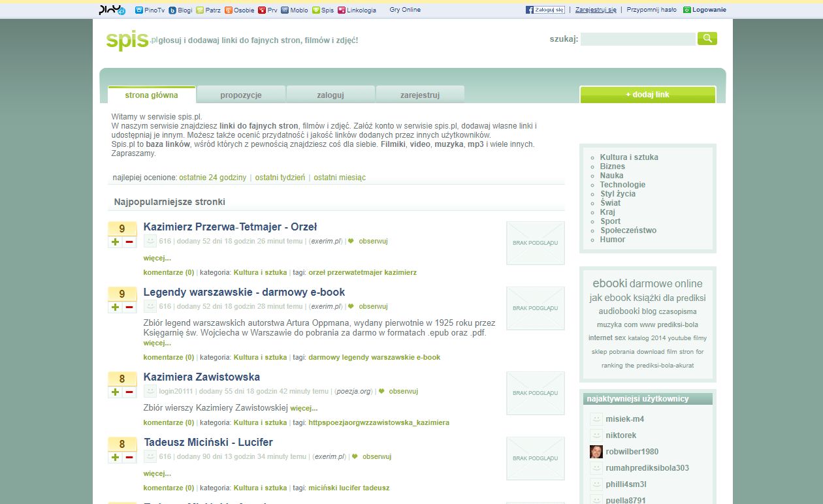
Task: Click robwilber1980 profile photo
Action: [x=596, y=452]
